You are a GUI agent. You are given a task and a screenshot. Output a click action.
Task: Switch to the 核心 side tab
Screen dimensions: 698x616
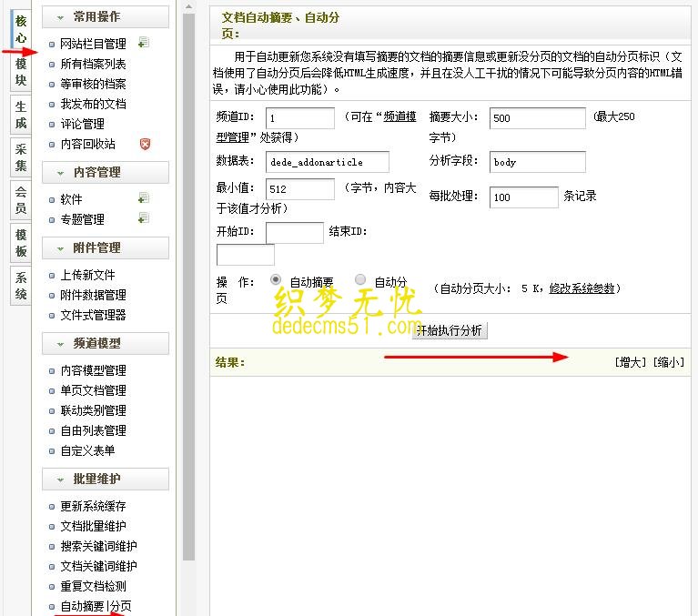pos(21,29)
